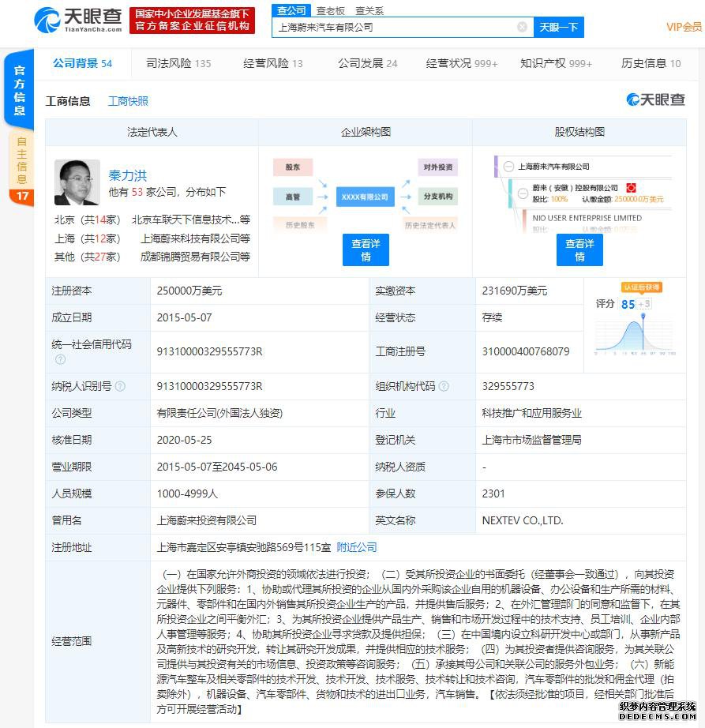The width and height of the screenshot is (705, 728).
Task: View details under 股权结构图
Action: (579, 250)
